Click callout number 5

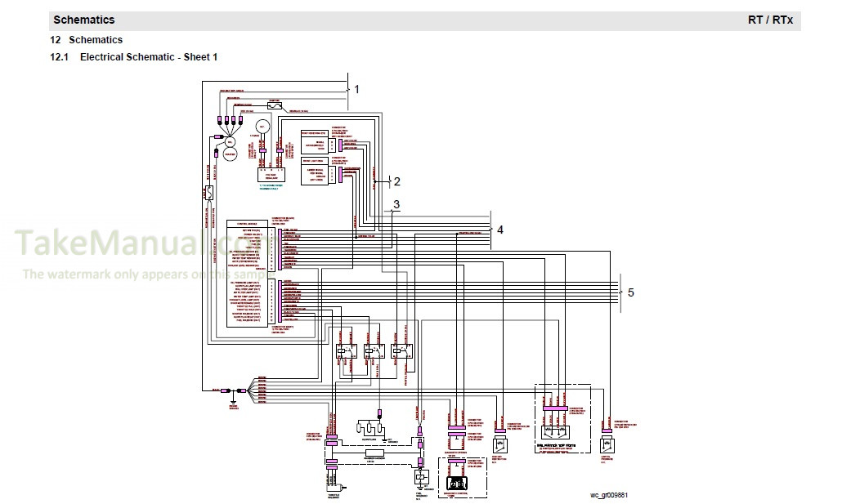point(630,292)
